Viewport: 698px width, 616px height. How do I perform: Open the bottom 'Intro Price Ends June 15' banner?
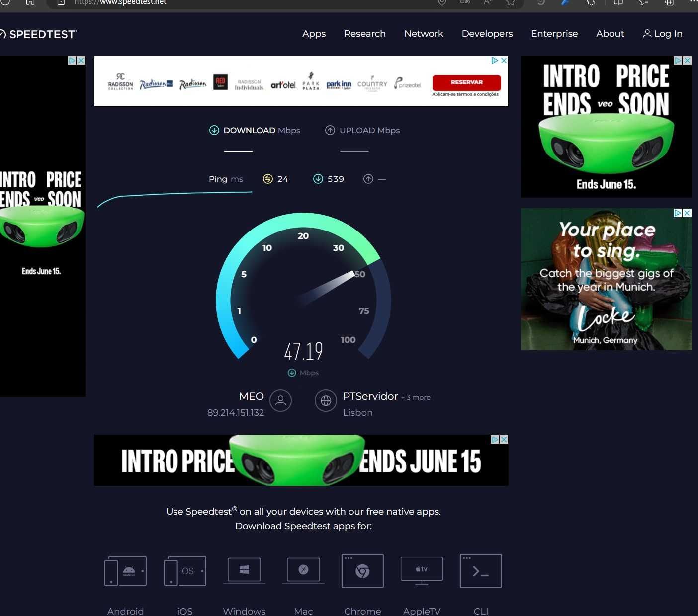301,461
